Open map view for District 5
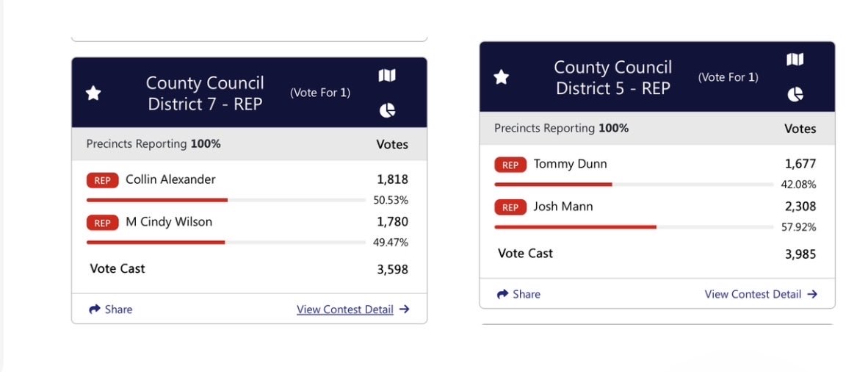 click(795, 60)
